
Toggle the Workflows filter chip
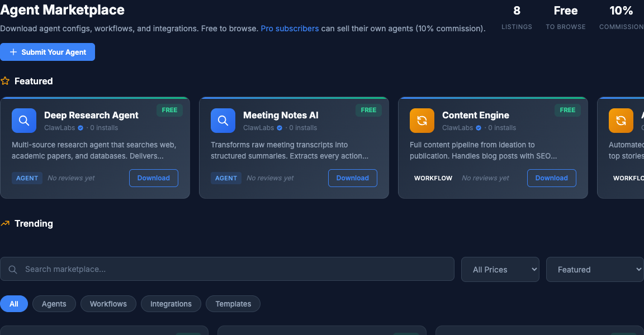[x=108, y=304]
